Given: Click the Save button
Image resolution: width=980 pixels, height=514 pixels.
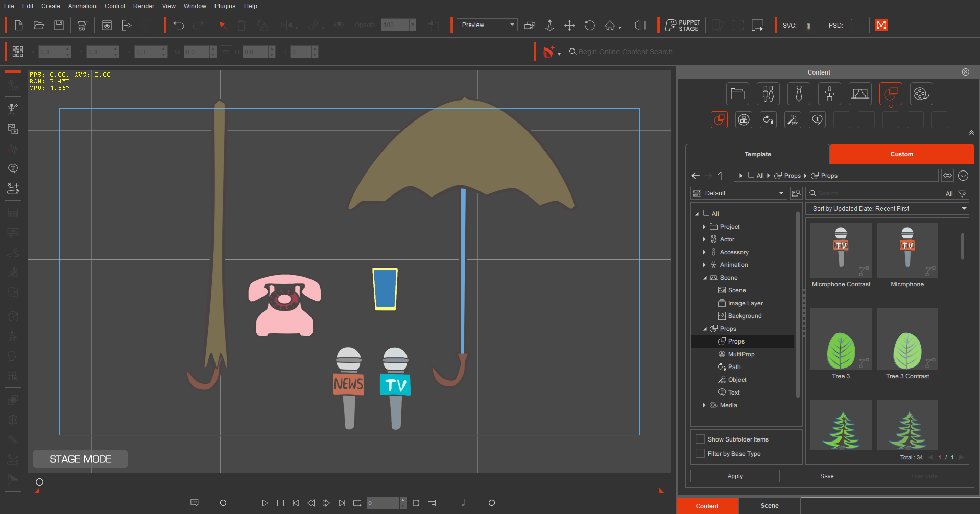Looking at the screenshot, I should tap(829, 476).
